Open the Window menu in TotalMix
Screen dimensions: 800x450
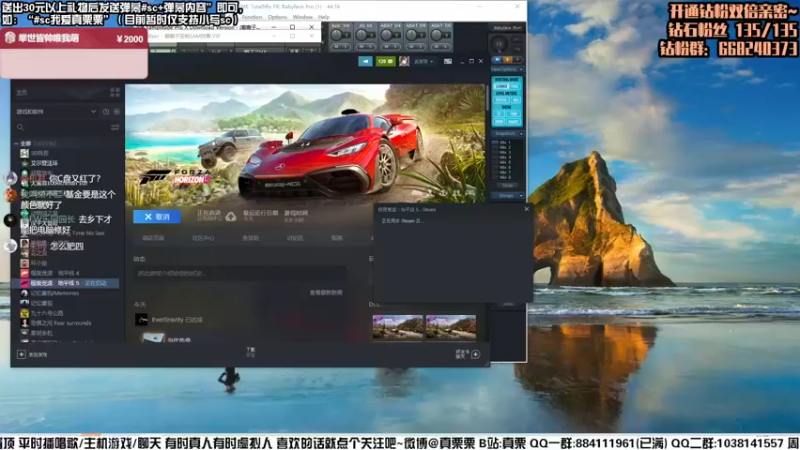[303, 17]
